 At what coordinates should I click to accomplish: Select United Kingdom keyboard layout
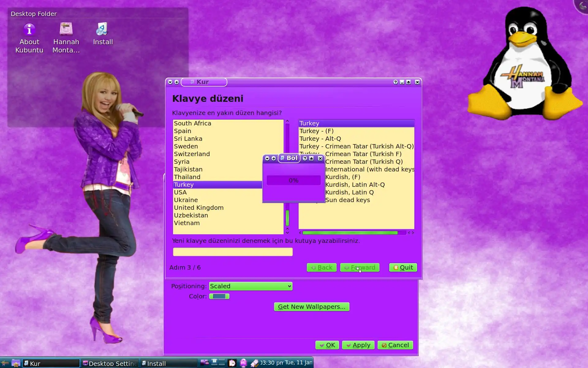tap(199, 208)
